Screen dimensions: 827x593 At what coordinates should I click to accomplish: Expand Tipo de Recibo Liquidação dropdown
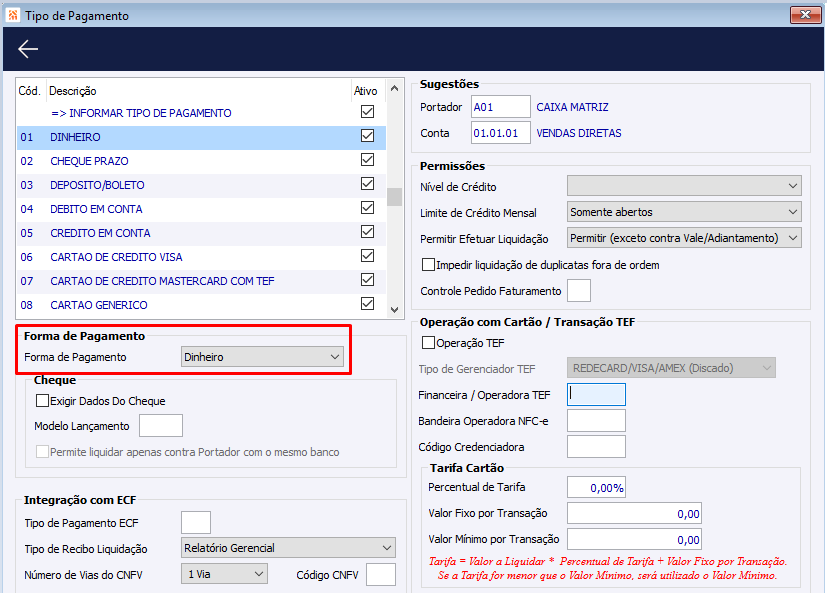(x=288, y=548)
